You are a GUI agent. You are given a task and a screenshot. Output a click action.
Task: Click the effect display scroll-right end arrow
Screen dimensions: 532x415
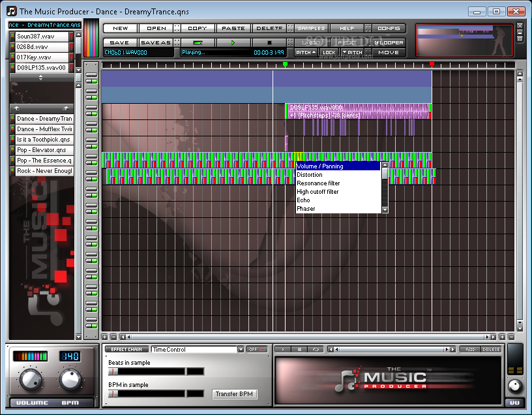pos(452,350)
